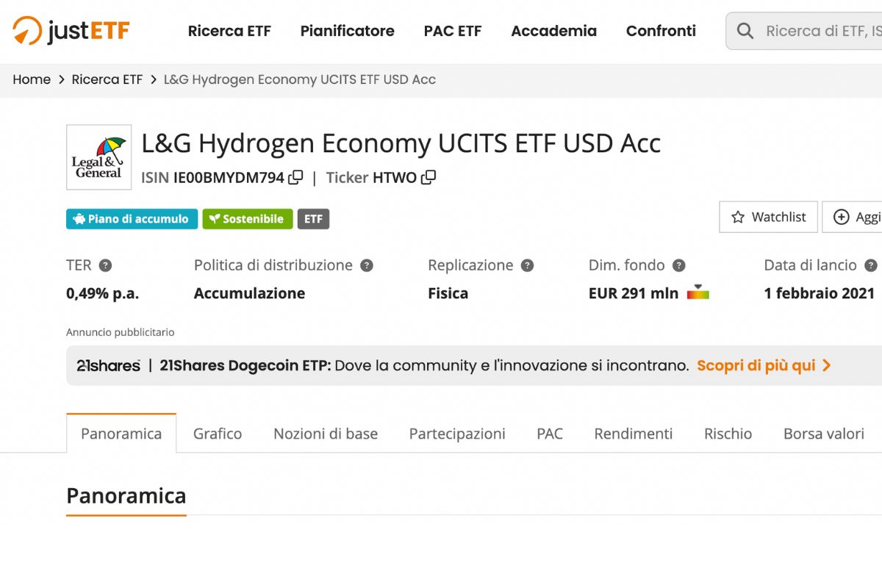882x588 pixels.
Task: Copy the ticker HTWO via its copy icon
Action: click(x=429, y=177)
